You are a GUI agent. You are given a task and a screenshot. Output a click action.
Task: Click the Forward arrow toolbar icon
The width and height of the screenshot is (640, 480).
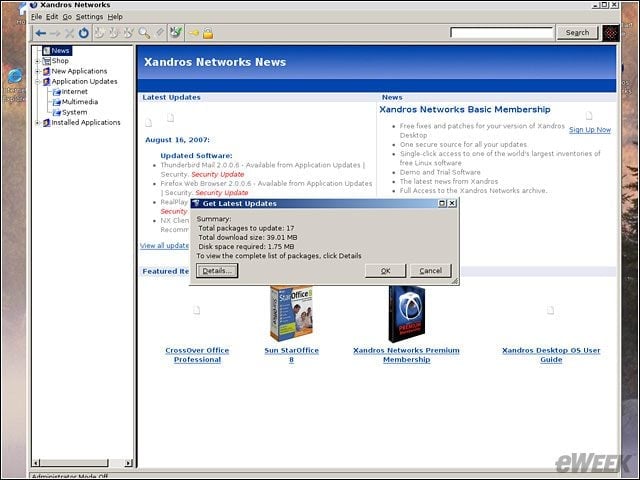pos(55,33)
